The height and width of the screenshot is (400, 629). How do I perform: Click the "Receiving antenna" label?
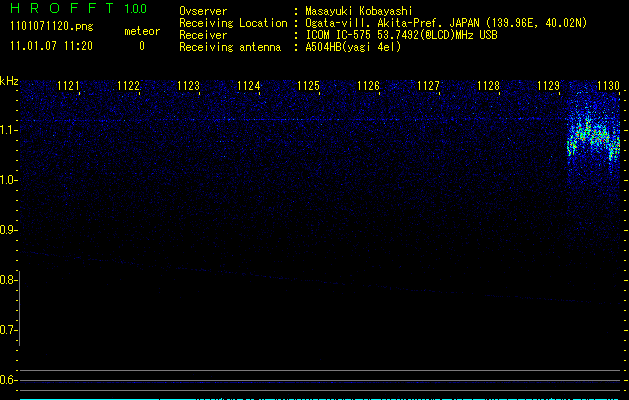click(230, 47)
